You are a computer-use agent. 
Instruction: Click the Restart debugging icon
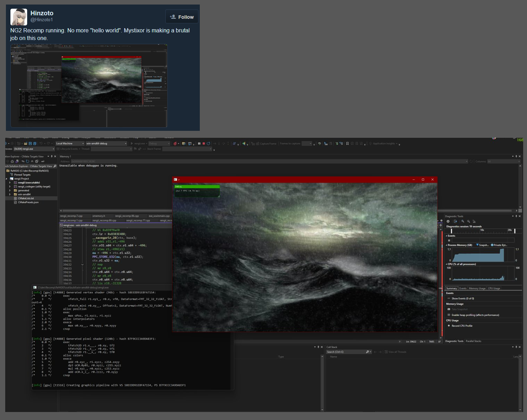pyautogui.click(x=209, y=143)
